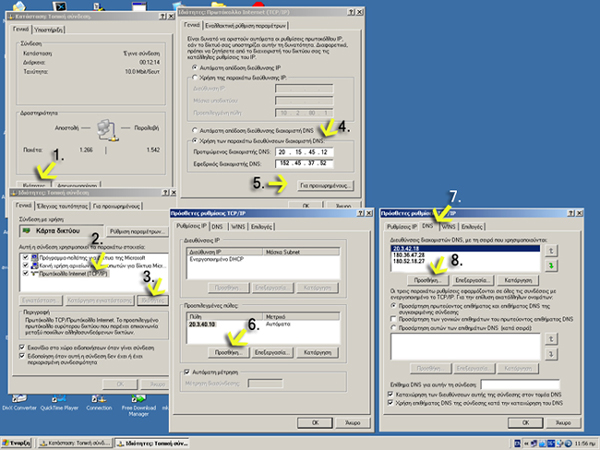The width and height of the screenshot is (600, 450).
Task: Select manual DNS server addresses radio button
Action: (x=195, y=142)
